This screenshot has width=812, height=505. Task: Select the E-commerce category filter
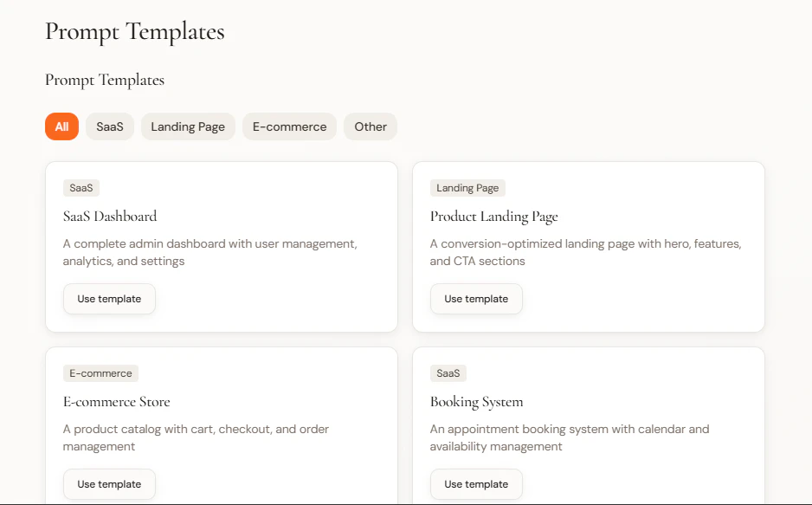click(x=289, y=126)
